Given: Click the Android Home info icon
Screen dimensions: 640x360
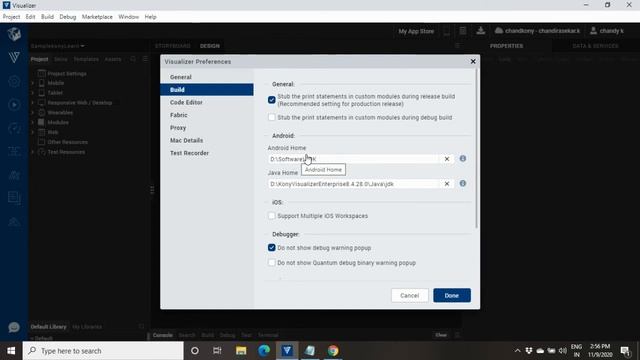Looking at the screenshot, I should click(x=462, y=158).
